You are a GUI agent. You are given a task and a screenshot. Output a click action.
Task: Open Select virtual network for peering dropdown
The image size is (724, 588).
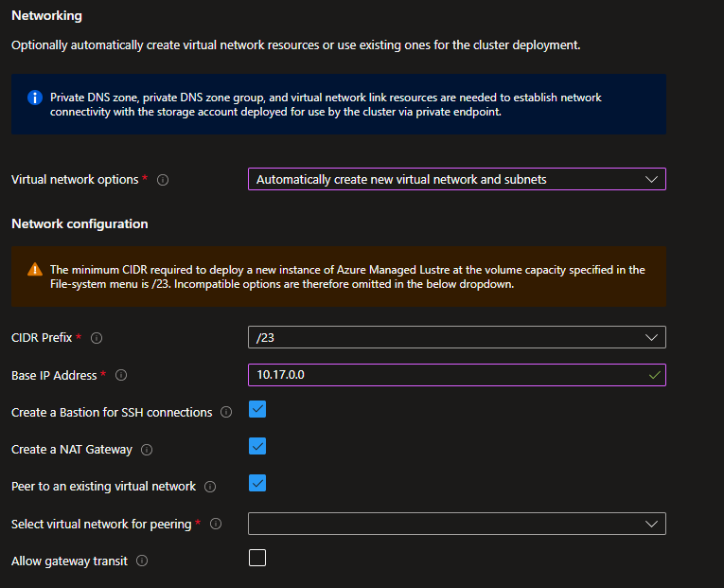[455, 524]
